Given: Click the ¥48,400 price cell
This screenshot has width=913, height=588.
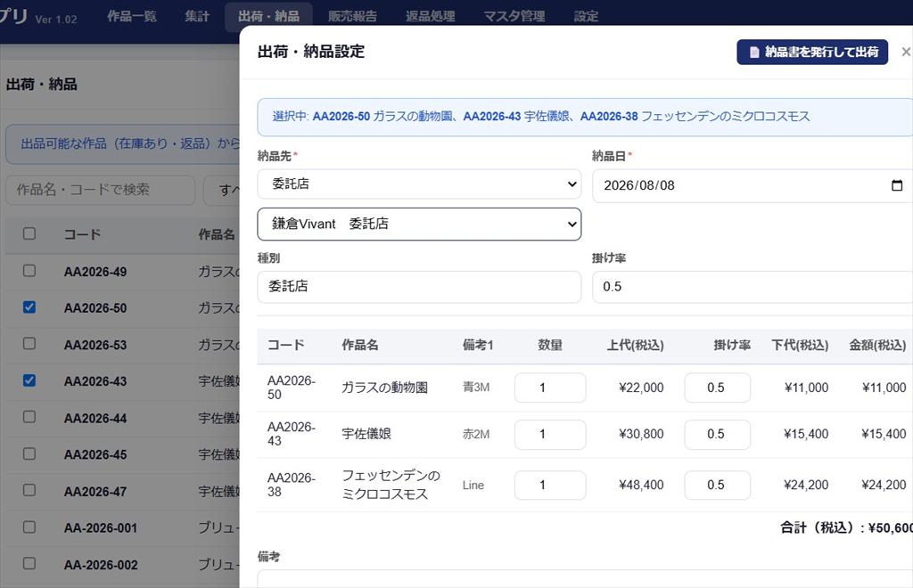Looking at the screenshot, I should point(641,485).
